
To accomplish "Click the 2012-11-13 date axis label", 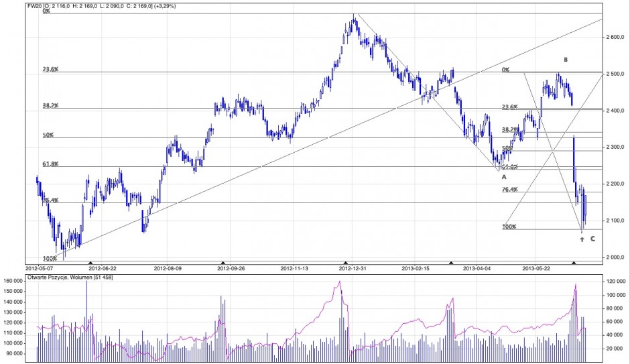I will pos(295,268).
